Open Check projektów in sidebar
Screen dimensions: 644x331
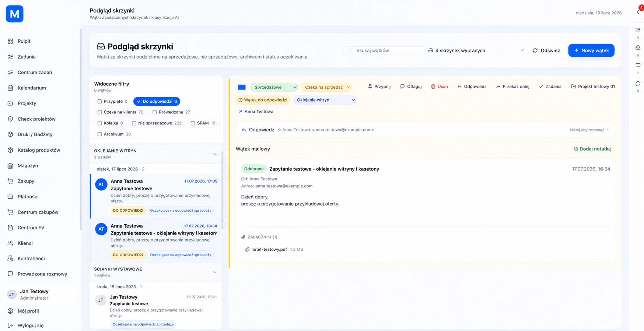(36, 119)
